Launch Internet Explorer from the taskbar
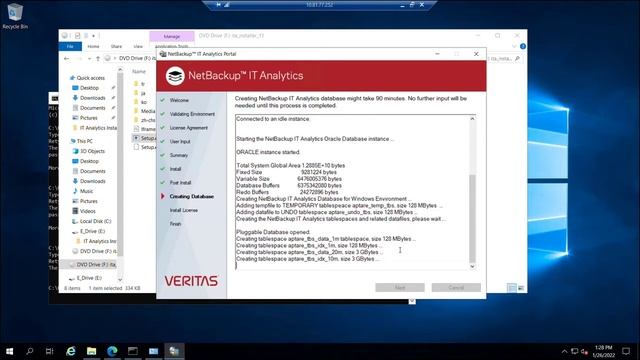 click(71, 351)
